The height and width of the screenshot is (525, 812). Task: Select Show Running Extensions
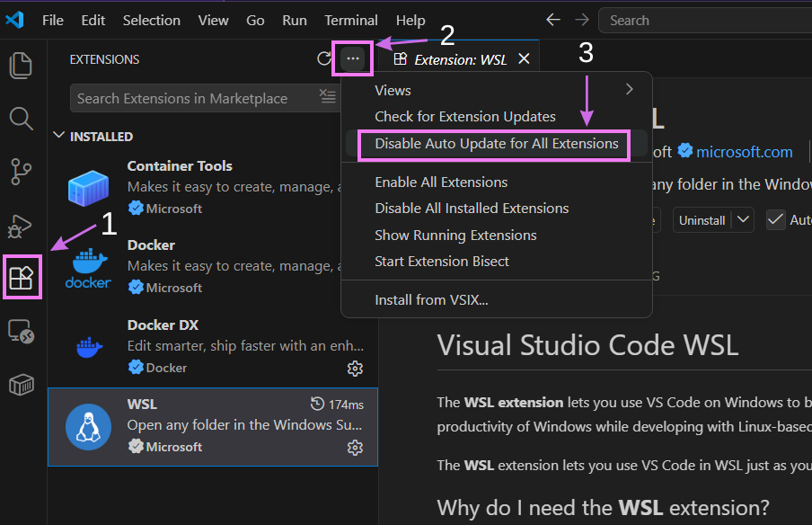[497, 236]
